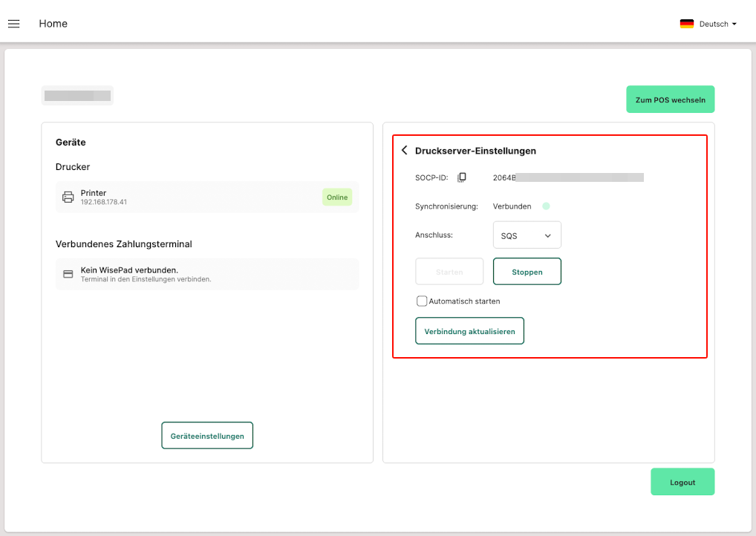
Task: Copy the SOCP-ID using the copy icon
Action: 462,177
